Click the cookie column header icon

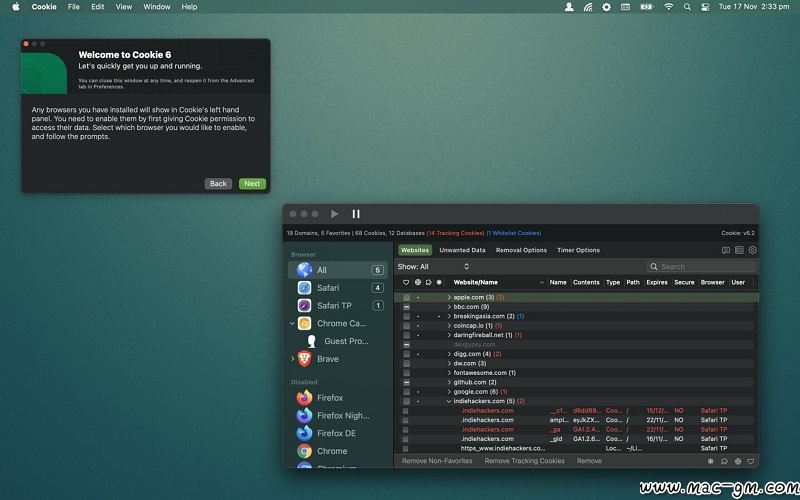pos(418,282)
